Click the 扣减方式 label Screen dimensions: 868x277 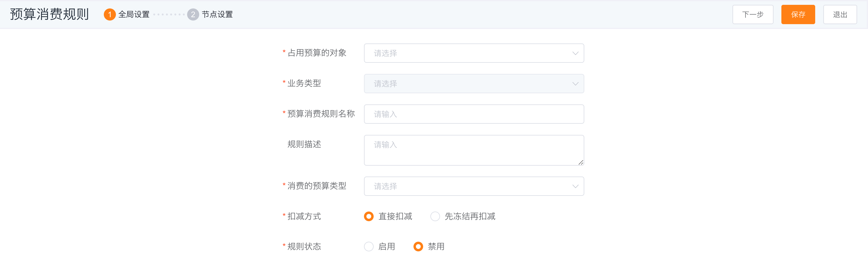pyautogui.click(x=304, y=216)
